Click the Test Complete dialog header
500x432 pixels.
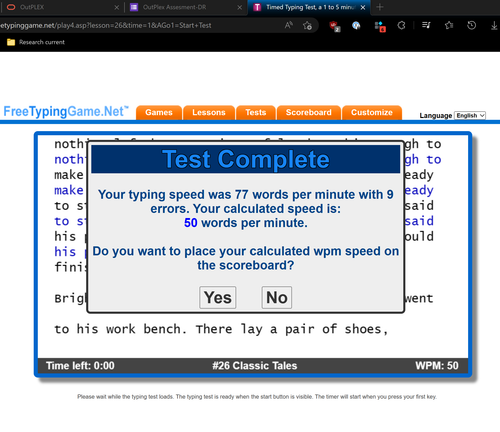tap(246, 159)
